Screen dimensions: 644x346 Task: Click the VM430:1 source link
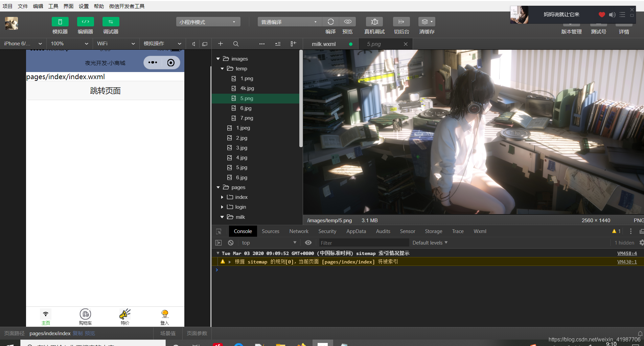click(627, 262)
